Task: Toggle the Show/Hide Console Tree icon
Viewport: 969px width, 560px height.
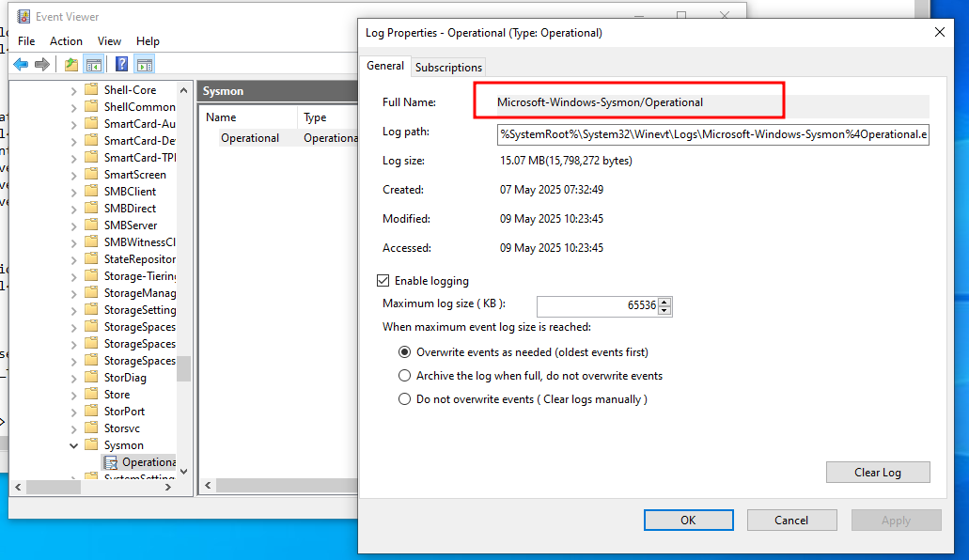Action: 93,65
